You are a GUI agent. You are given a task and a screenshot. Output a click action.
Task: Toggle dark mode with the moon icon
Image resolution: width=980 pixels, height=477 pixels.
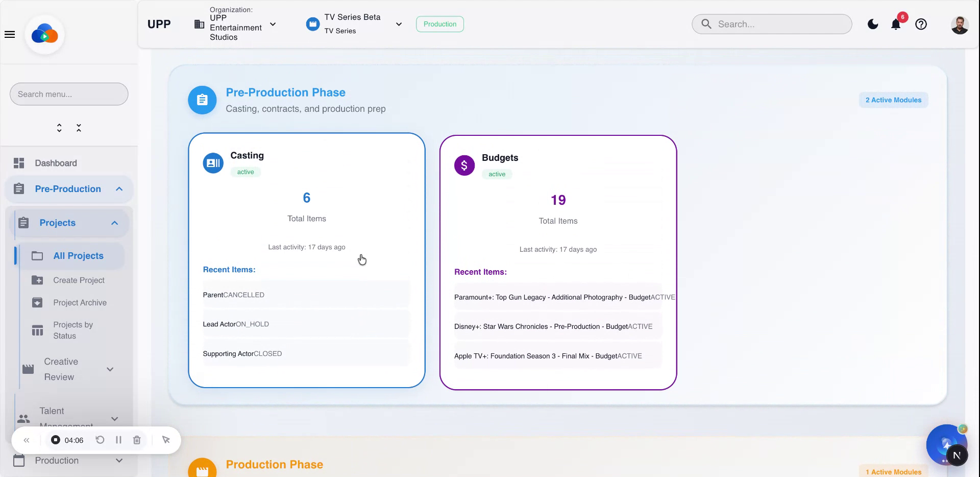coord(873,23)
